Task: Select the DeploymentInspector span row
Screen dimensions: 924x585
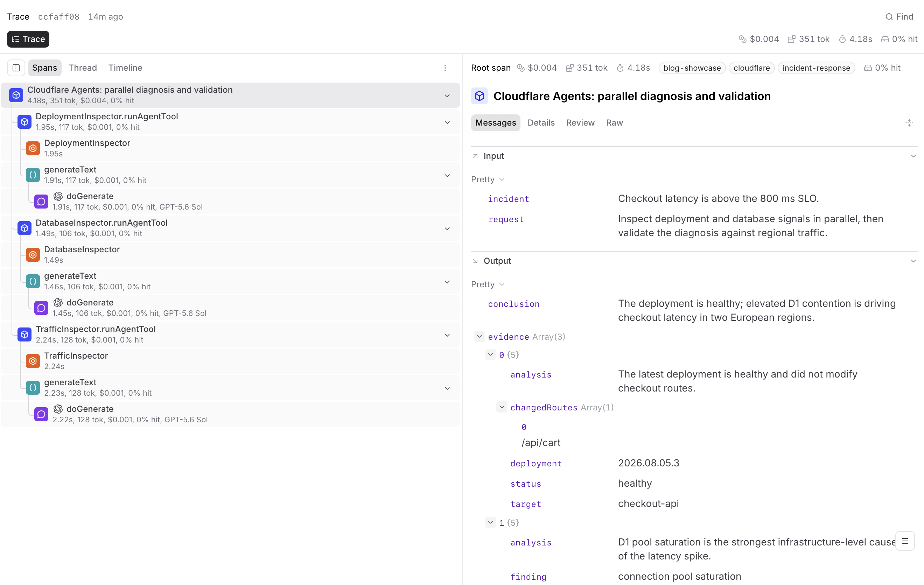Action: click(x=230, y=148)
